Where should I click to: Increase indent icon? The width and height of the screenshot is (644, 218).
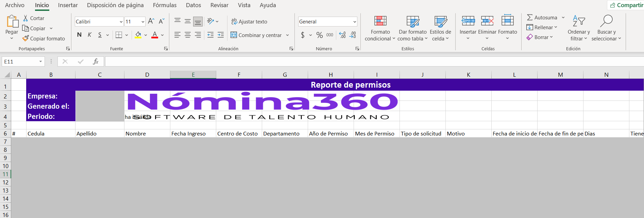[221, 35]
